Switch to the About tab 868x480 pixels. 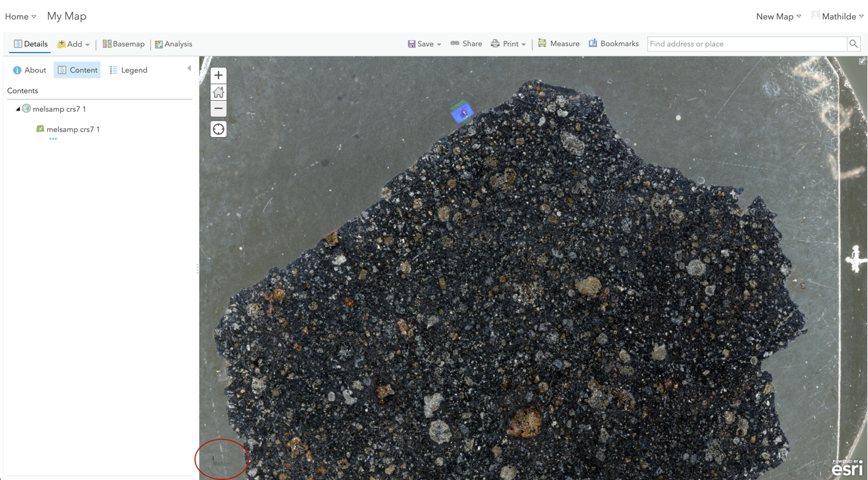click(x=30, y=70)
